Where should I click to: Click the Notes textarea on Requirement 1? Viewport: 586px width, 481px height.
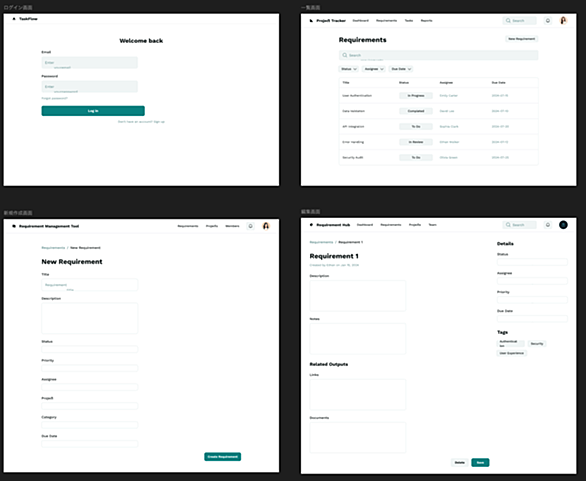[x=358, y=339]
